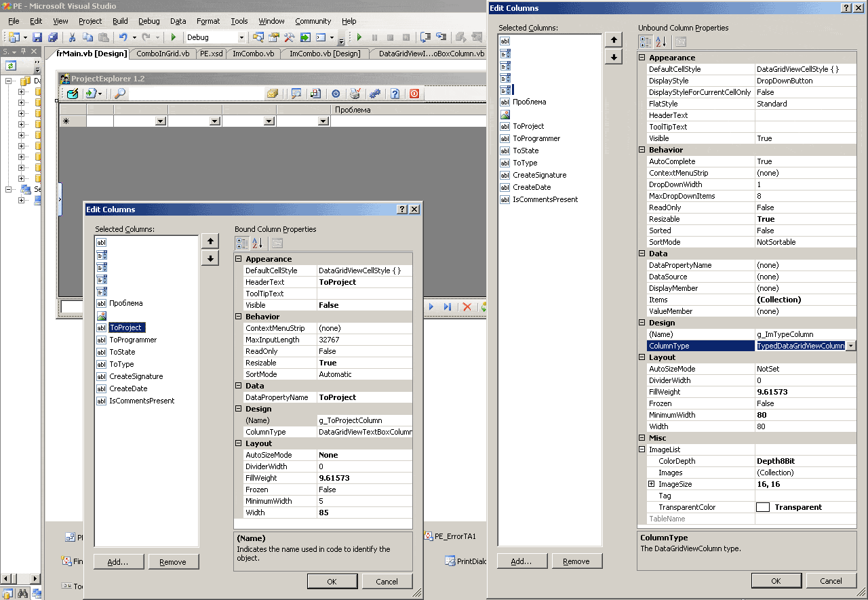Click the Move Last icon on binding navigator

click(x=448, y=307)
